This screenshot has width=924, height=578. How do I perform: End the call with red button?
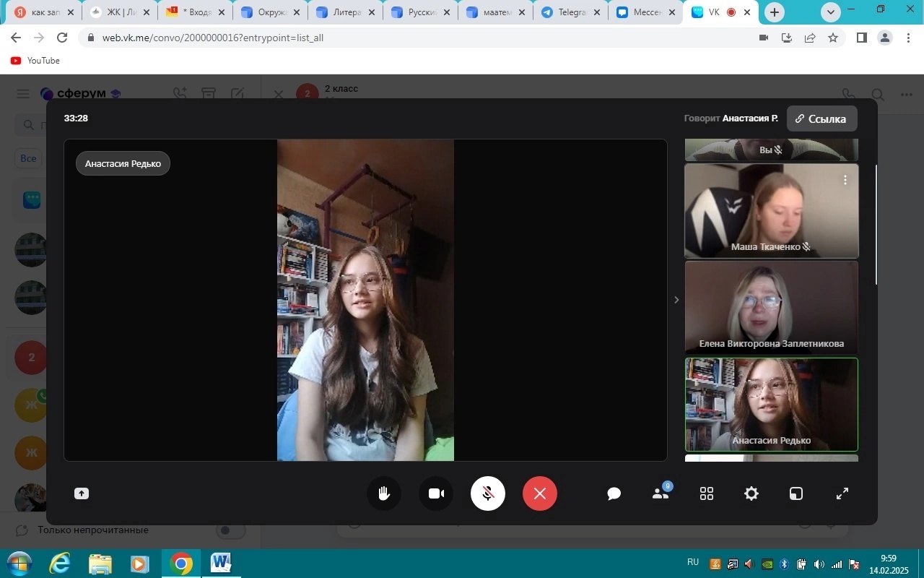coord(540,493)
